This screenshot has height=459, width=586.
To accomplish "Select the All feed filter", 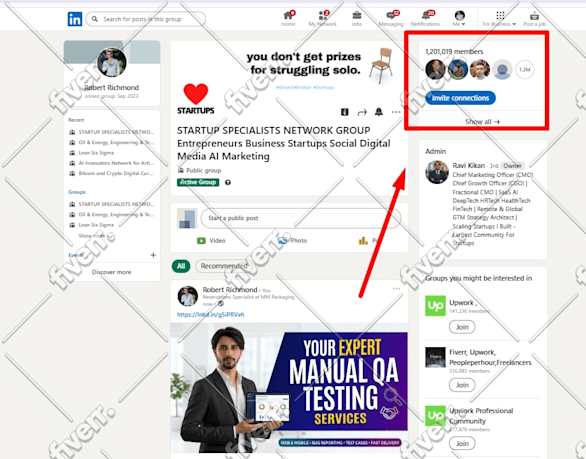I will (x=181, y=266).
